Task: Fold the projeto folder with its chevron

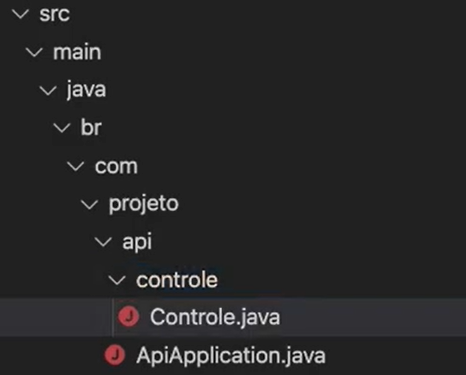Action: 90,204
